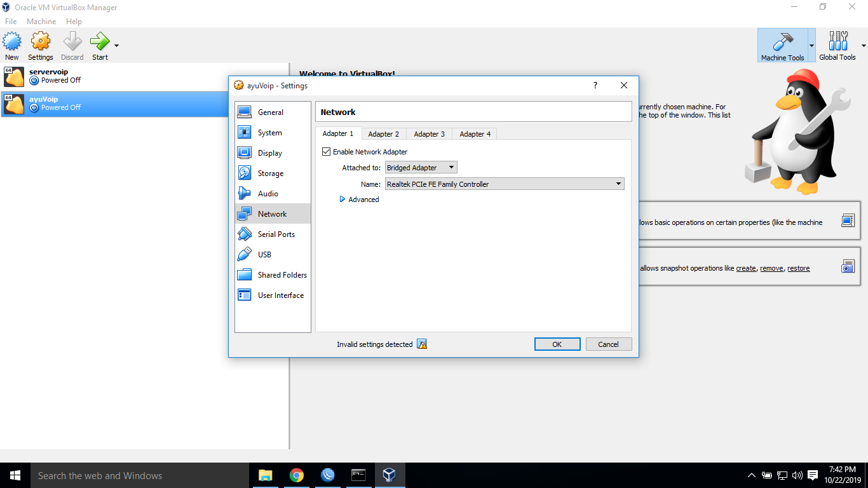
Task: Confirm settings with OK button
Action: tap(557, 344)
